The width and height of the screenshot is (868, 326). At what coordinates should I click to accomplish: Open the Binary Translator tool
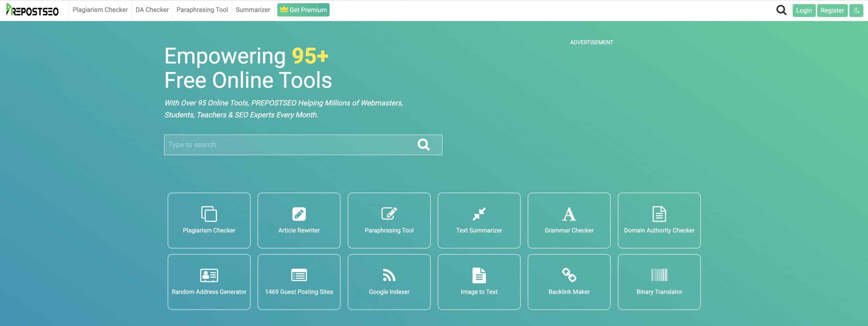659,282
